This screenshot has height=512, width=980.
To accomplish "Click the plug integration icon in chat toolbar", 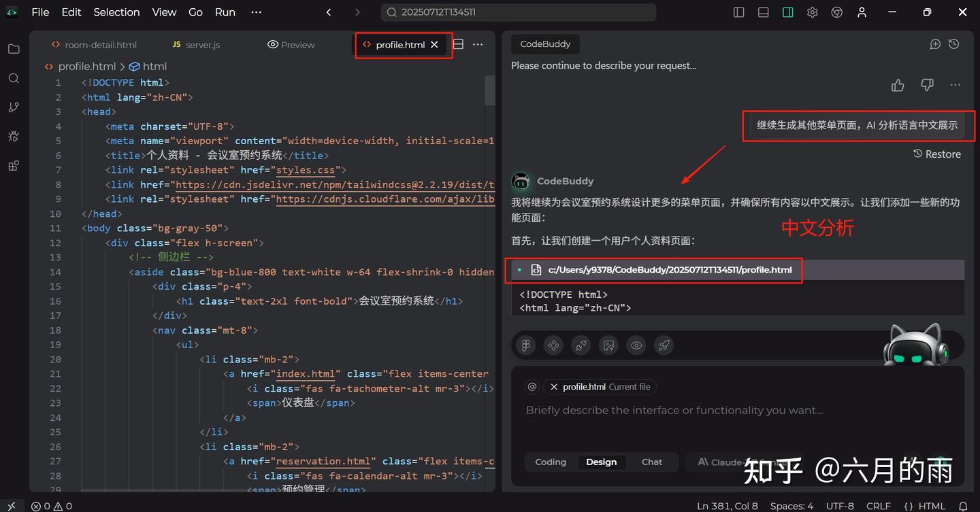I will coord(581,345).
